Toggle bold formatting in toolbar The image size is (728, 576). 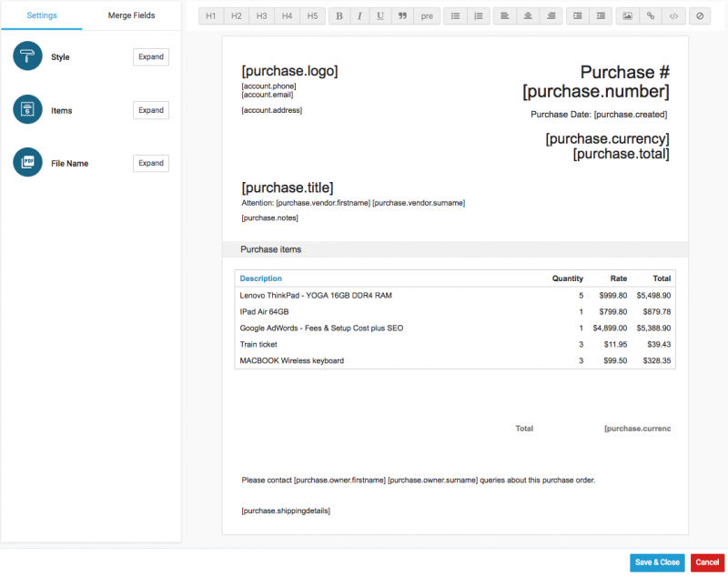(339, 16)
